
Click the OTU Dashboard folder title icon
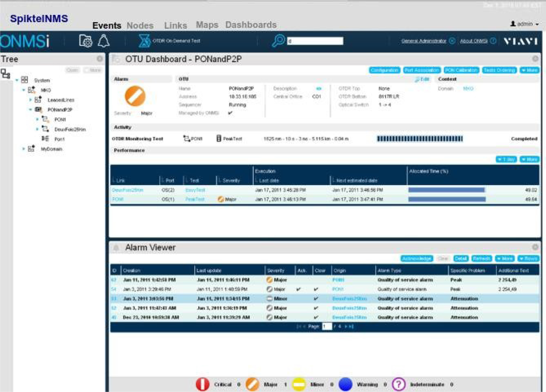tap(116, 59)
